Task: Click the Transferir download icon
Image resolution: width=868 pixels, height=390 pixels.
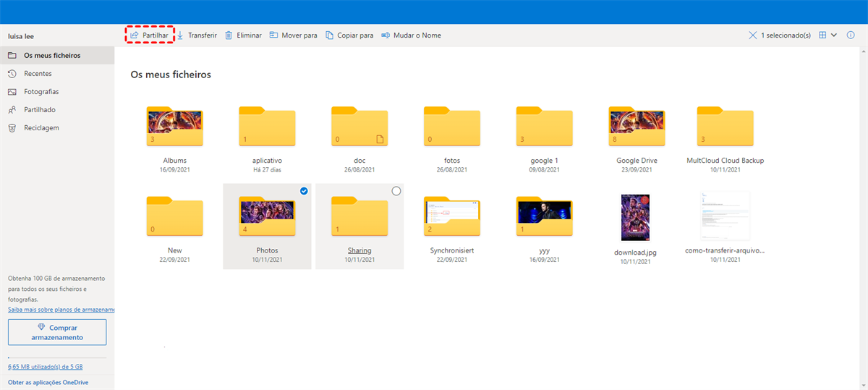Action: point(180,35)
